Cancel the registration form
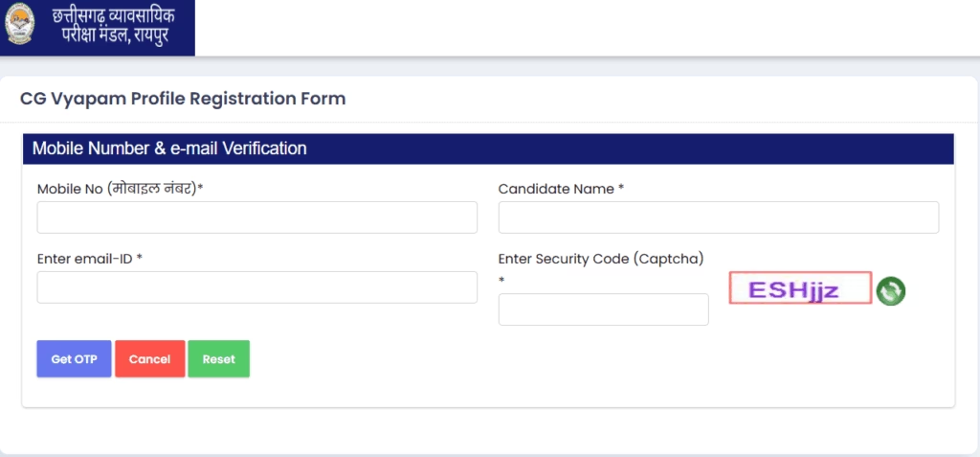The height and width of the screenshot is (457, 980). [x=149, y=358]
